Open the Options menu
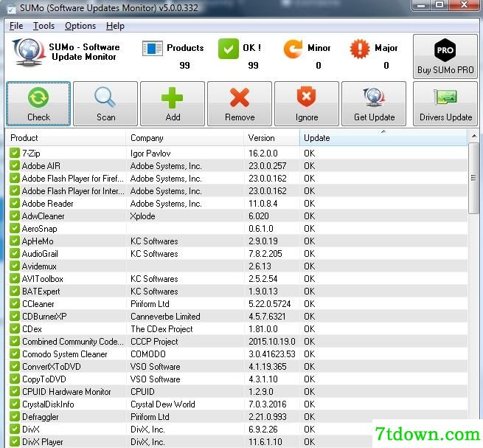This screenshot has height=448, width=483. point(80,26)
